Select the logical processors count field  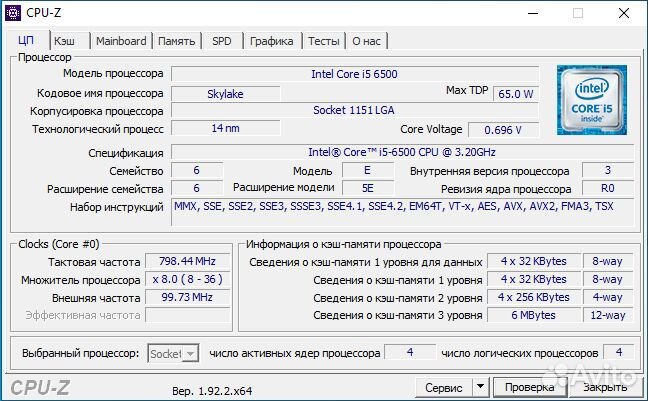click(619, 352)
